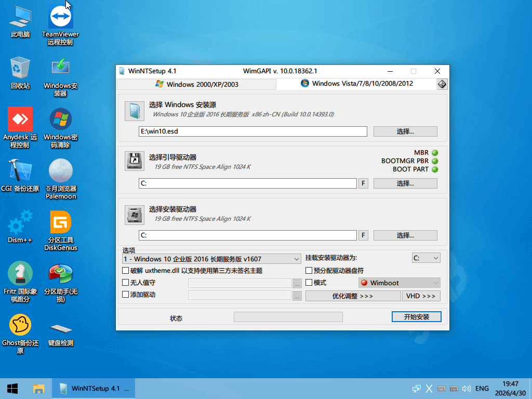532x399 pixels.
Task: Switch to Windows 2000/XP/2003 tab
Action: click(x=197, y=84)
